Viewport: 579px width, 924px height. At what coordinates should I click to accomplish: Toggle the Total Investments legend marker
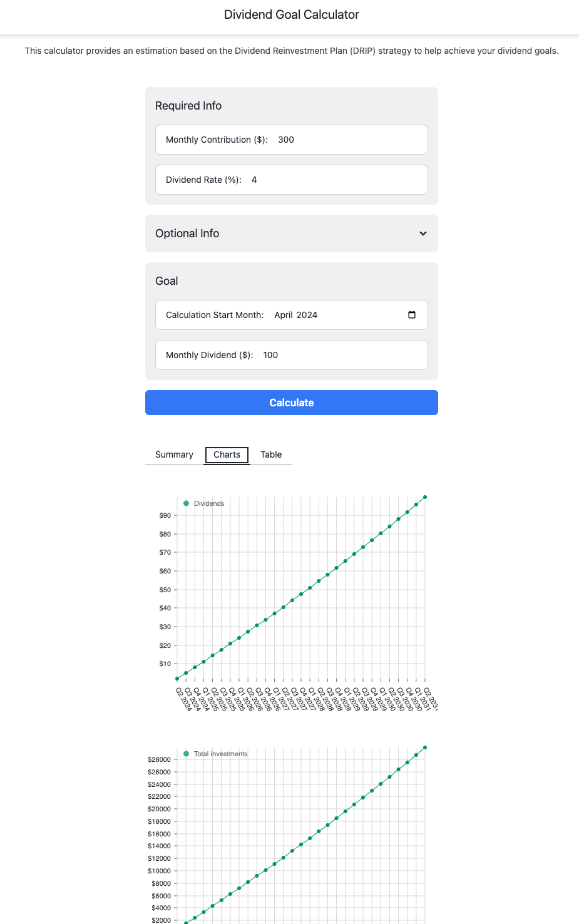pyautogui.click(x=186, y=754)
